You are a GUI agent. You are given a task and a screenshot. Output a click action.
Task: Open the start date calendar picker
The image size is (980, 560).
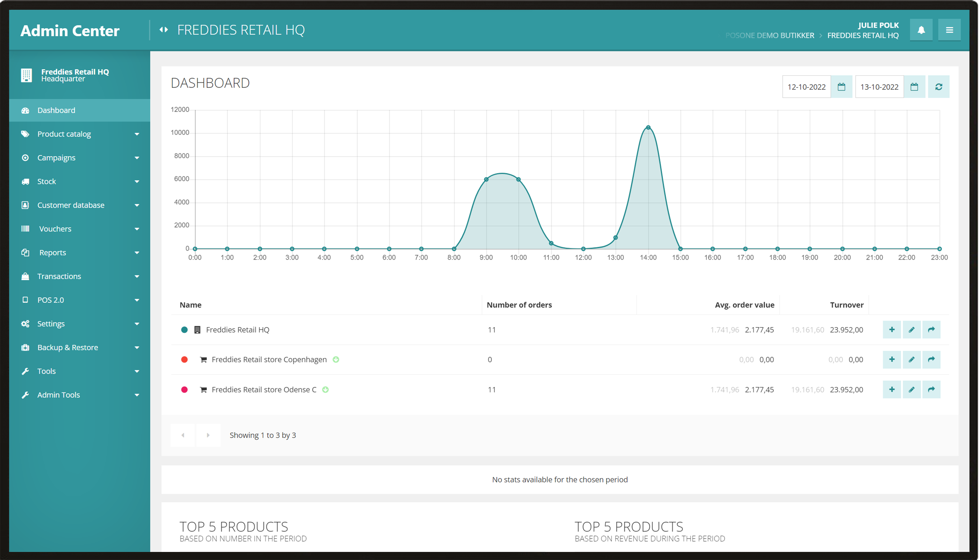click(841, 87)
